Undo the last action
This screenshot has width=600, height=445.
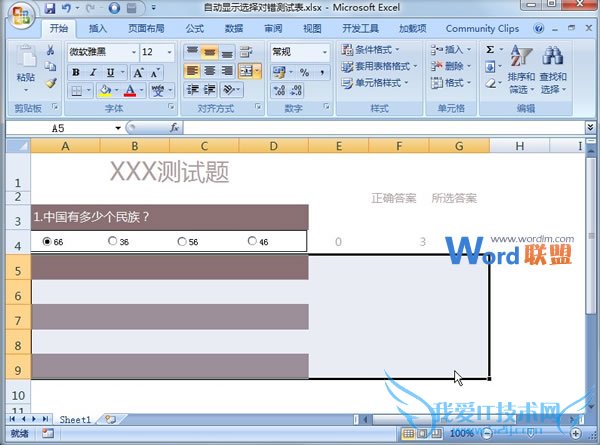66,8
